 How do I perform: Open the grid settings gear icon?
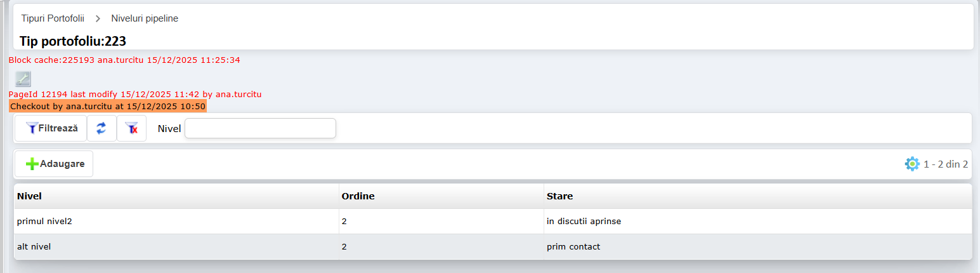pos(911,164)
